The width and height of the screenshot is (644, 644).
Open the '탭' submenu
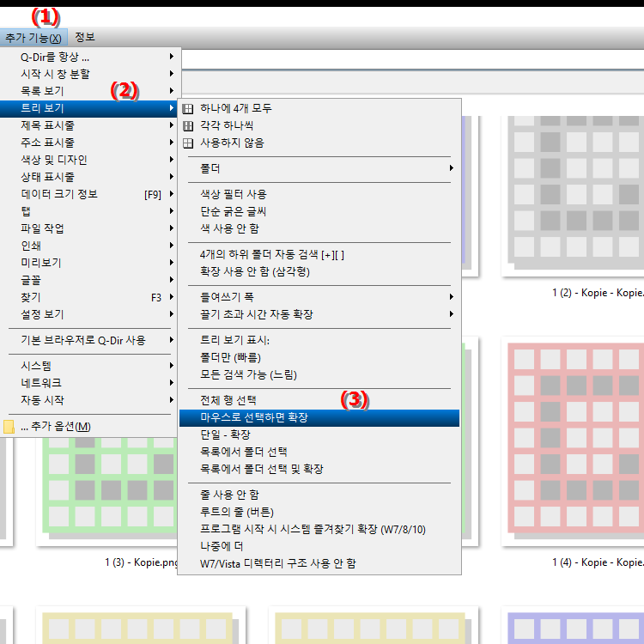click(88, 211)
